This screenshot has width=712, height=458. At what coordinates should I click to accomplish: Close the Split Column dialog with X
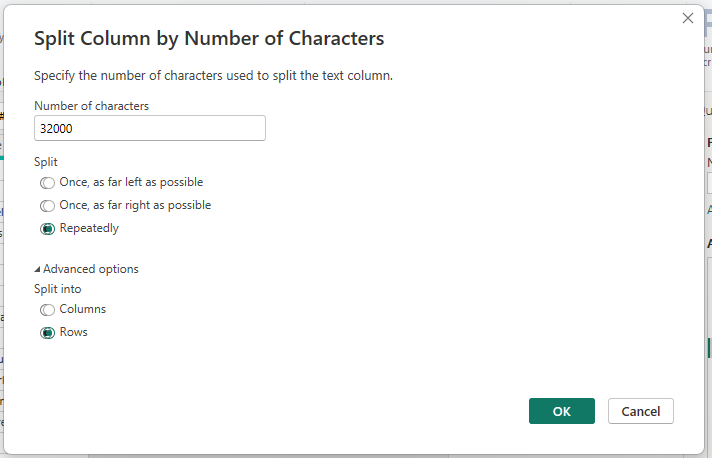tap(688, 18)
